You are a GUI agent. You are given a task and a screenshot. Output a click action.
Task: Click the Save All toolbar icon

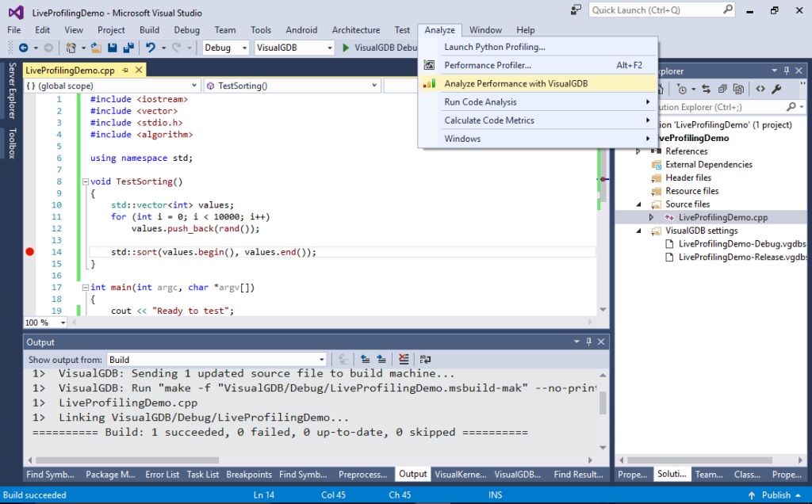127,48
